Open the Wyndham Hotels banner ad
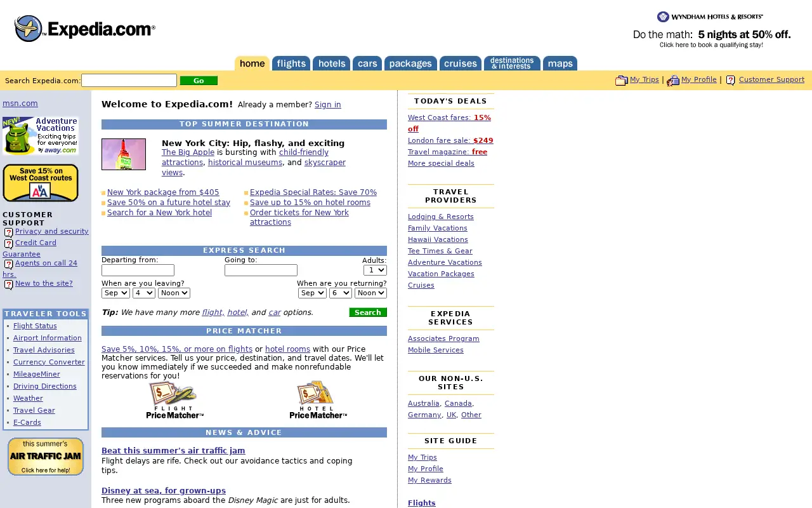This screenshot has height=508, width=812. pos(711,30)
